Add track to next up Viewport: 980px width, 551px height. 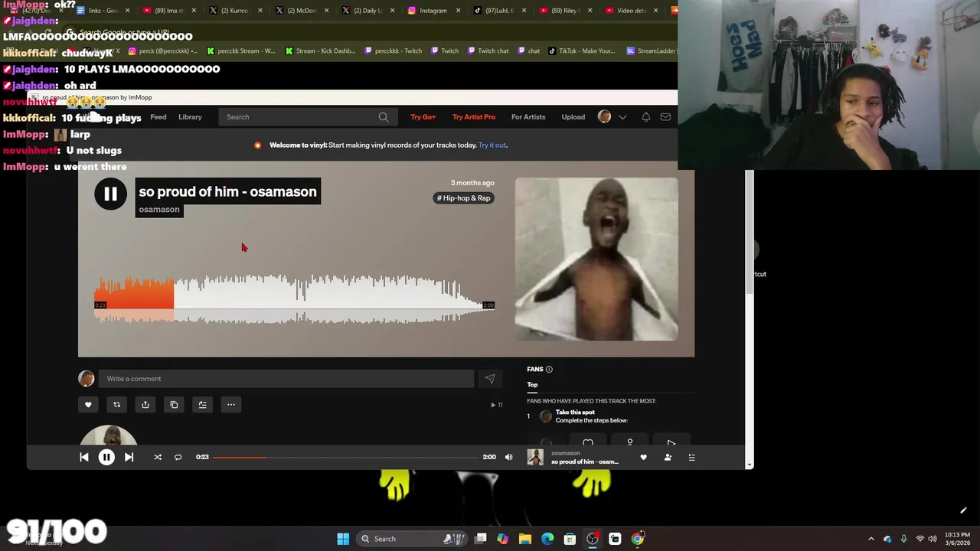tap(202, 405)
